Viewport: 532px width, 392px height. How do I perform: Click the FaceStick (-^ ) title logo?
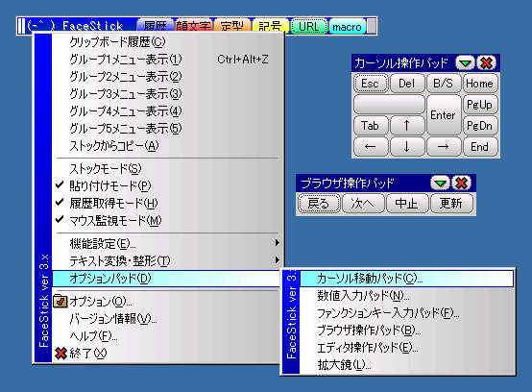(x=75, y=25)
